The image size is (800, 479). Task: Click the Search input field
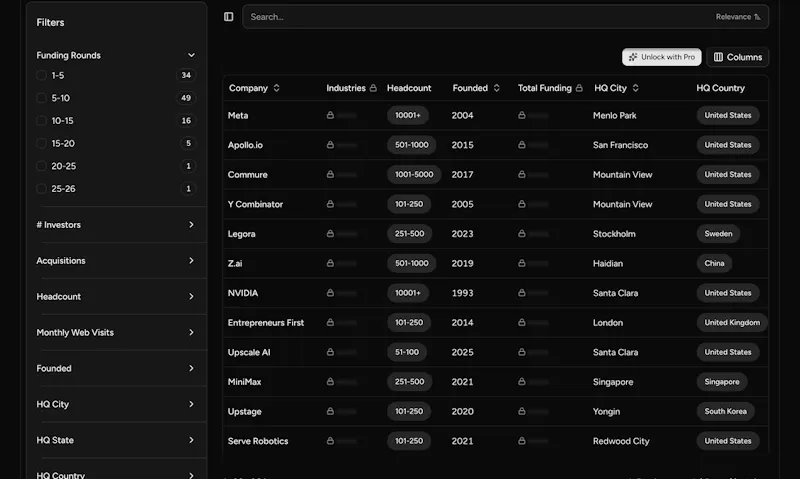[x=505, y=17]
